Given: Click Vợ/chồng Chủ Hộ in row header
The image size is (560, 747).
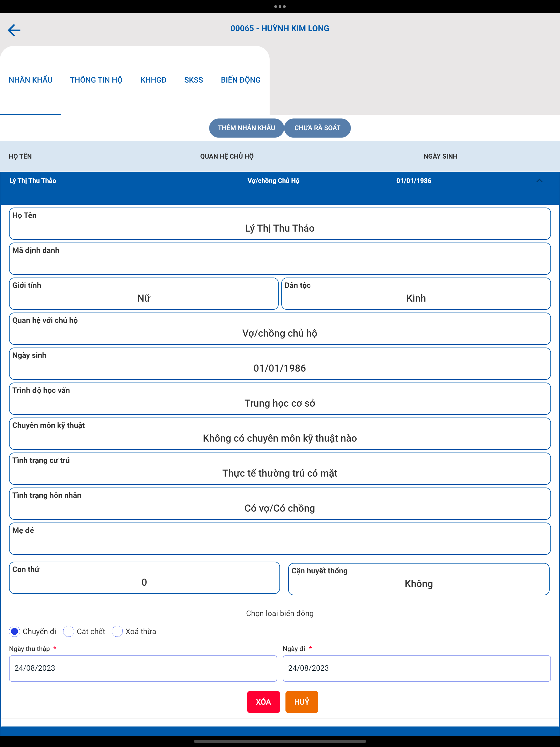Looking at the screenshot, I should point(273,181).
